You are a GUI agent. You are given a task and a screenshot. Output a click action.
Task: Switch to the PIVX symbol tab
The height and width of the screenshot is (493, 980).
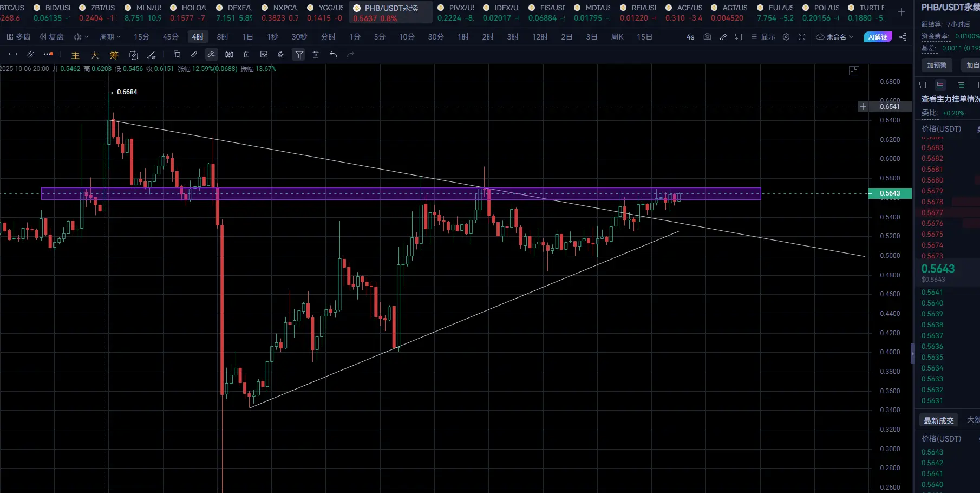point(456,12)
